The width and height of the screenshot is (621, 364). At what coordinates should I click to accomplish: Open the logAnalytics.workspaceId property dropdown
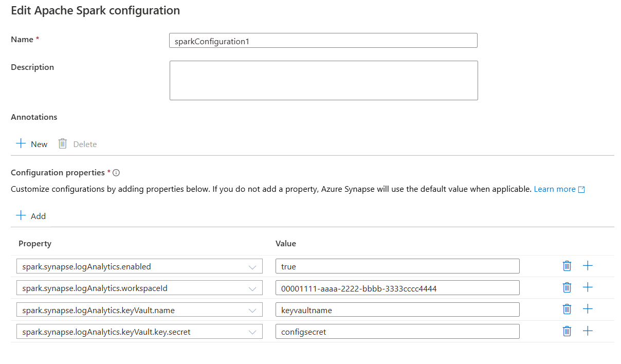pyautogui.click(x=252, y=288)
